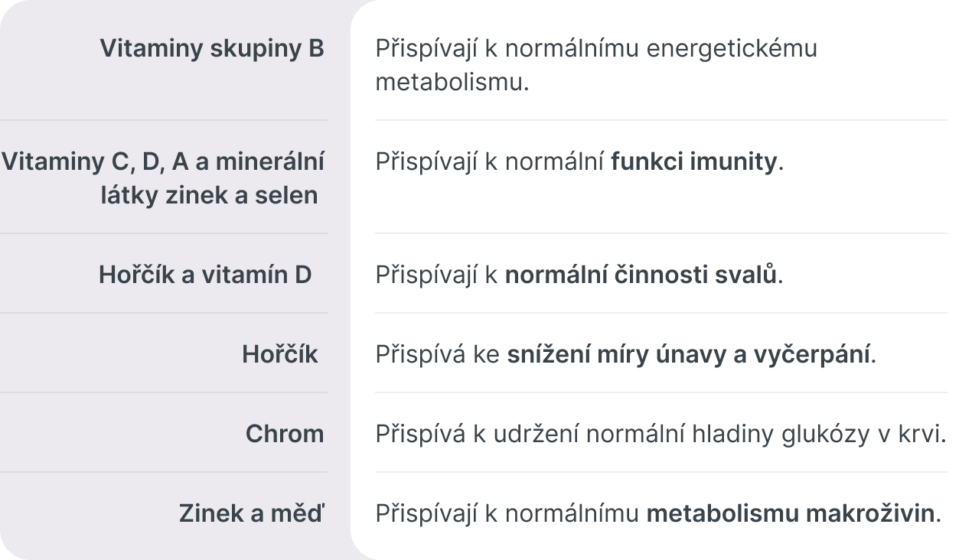Click bold "metabolismu makroživin" text
The width and height of the screenshot is (972, 560).
(791, 513)
